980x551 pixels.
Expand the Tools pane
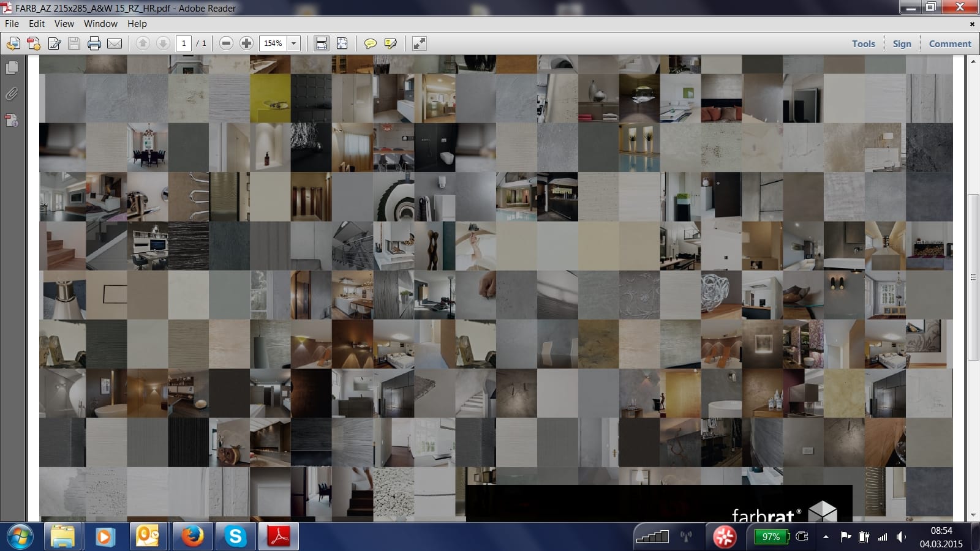click(x=863, y=43)
